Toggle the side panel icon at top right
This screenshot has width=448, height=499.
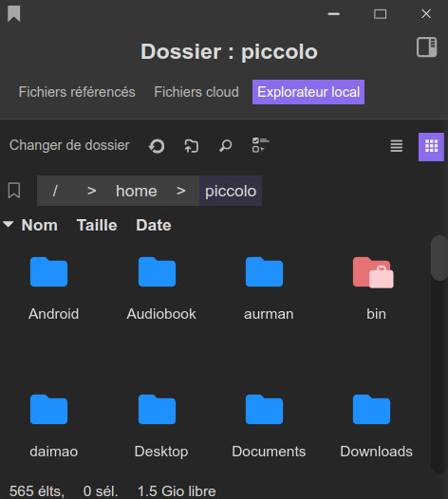click(x=427, y=47)
